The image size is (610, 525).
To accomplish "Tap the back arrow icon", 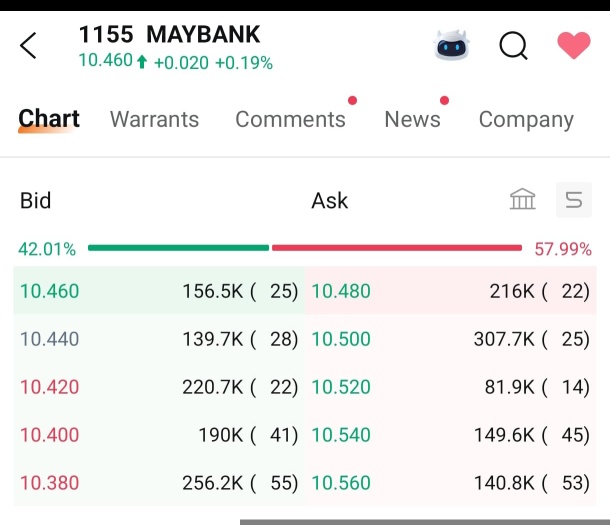I will click(x=28, y=46).
